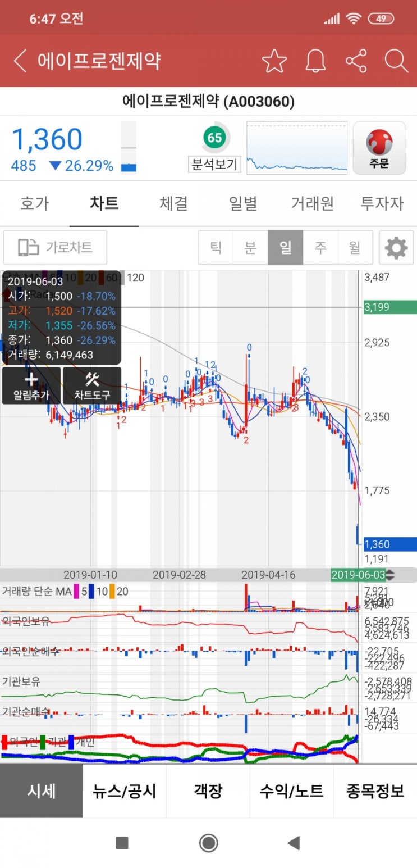
Task: Open the mini intraday price chart thumbnail
Action: (297, 148)
